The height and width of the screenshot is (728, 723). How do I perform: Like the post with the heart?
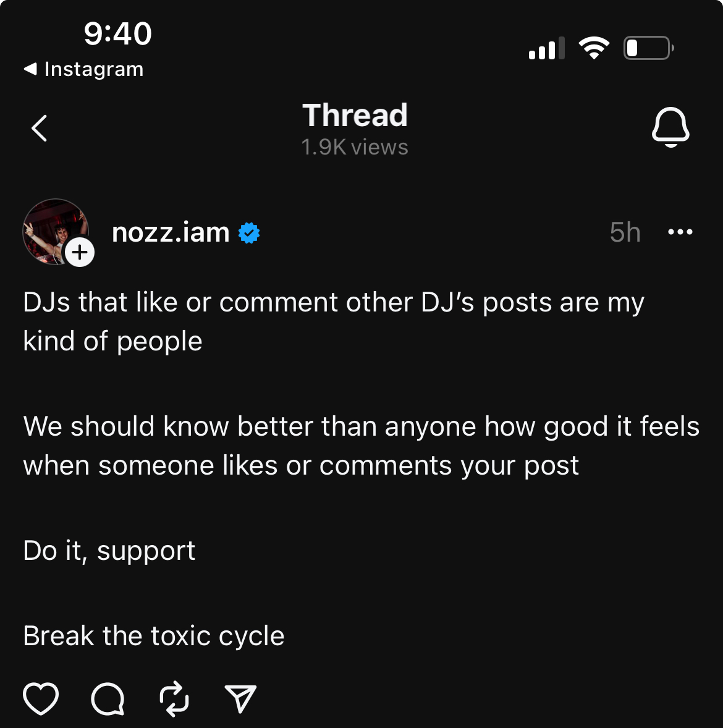[x=41, y=699]
